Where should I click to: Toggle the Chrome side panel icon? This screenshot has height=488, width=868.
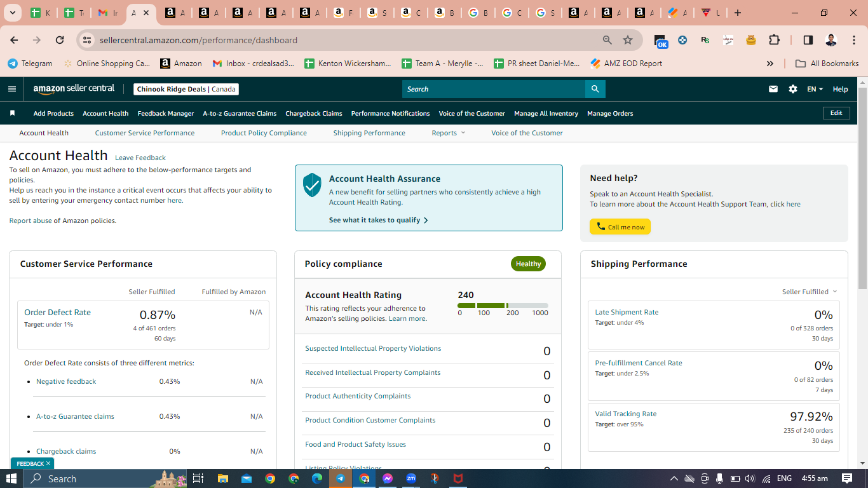(x=808, y=40)
